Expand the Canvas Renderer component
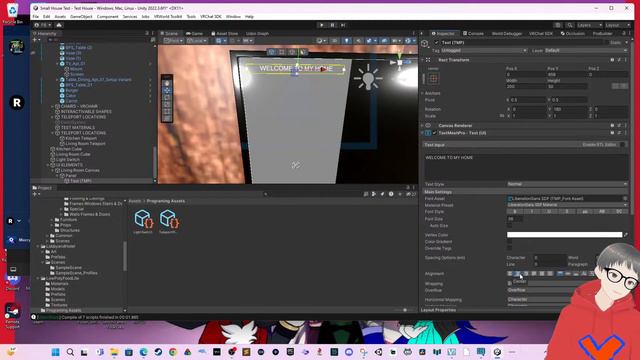The height and width of the screenshot is (360, 640). point(422,126)
